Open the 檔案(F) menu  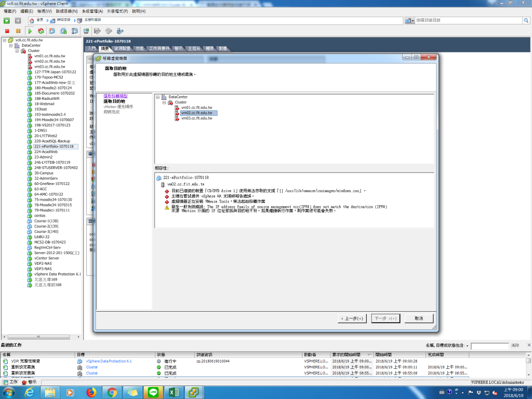tap(10, 11)
